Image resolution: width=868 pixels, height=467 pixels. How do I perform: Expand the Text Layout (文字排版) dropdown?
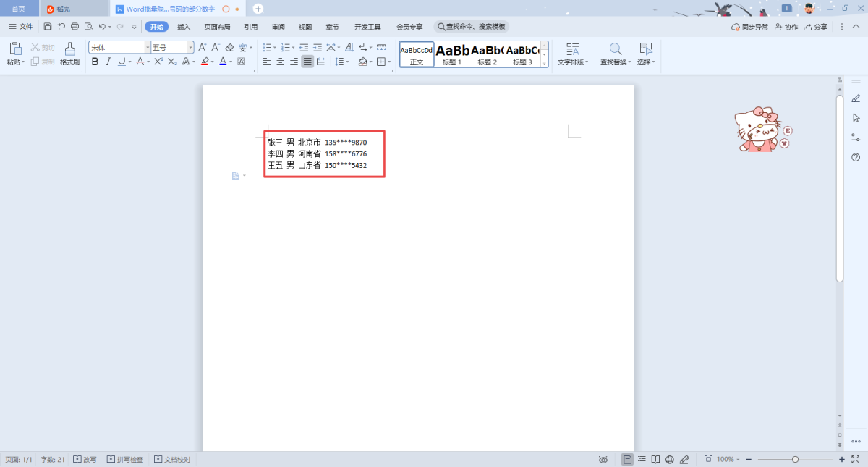(573, 54)
